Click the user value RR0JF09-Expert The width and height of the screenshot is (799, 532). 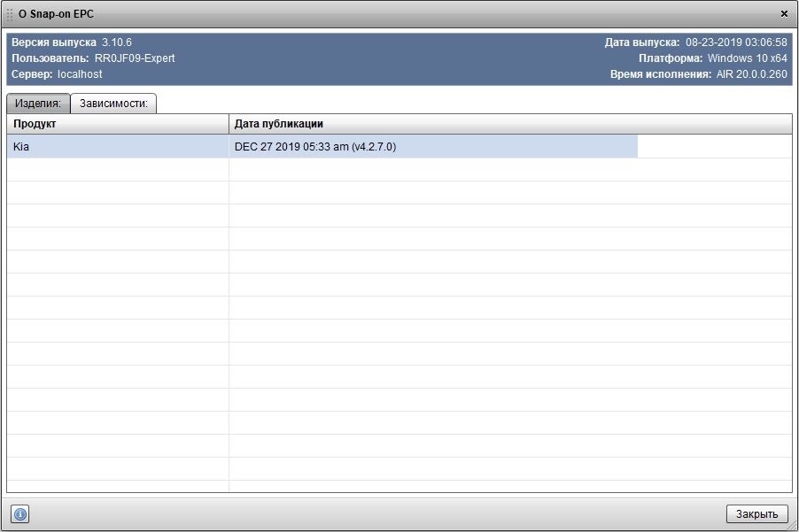pos(135,58)
